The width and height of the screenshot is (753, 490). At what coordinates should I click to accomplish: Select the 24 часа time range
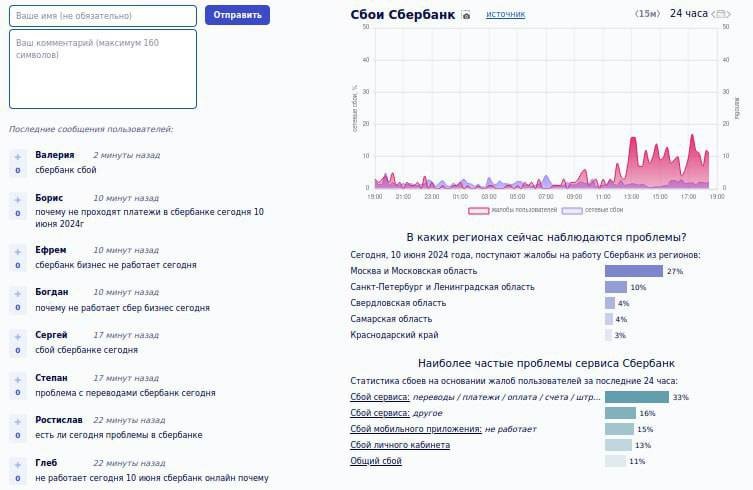[x=688, y=14]
